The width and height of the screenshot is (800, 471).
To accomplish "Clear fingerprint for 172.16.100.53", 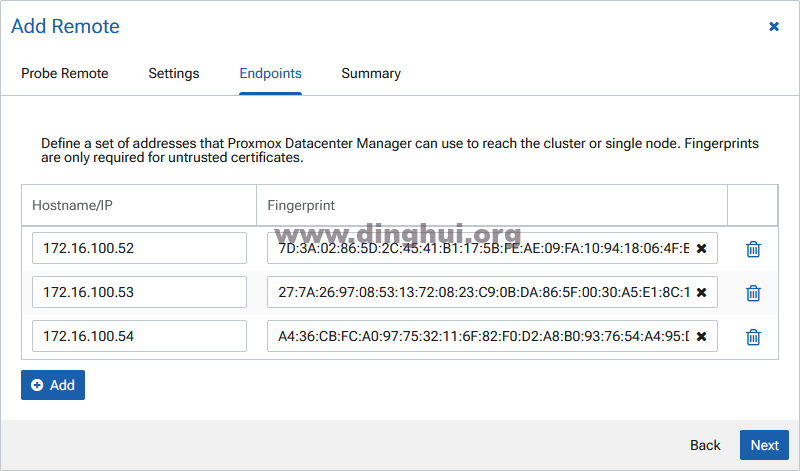I will coord(701,293).
